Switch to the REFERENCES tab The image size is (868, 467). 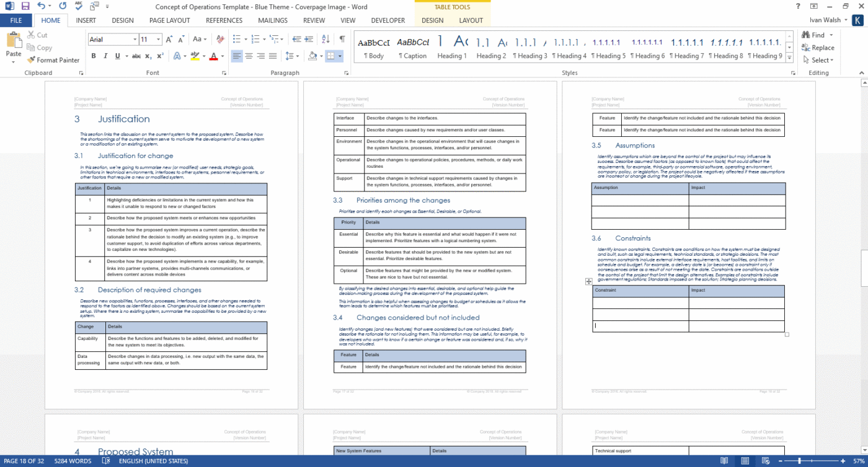(x=224, y=20)
